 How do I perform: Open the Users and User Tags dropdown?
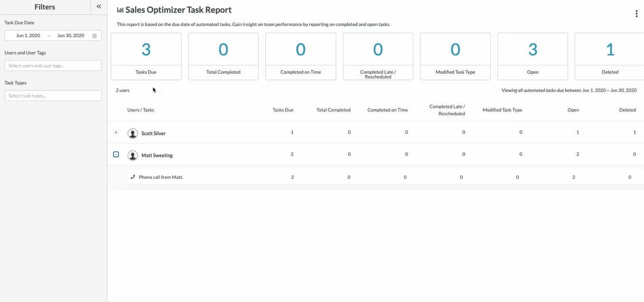(x=53, y=66)
